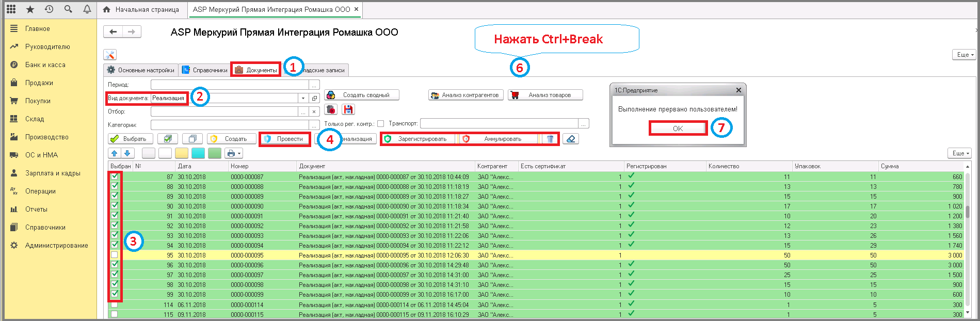Viewport: 980px width, 321px height.
Task: Click the red barrel icon button
Action: pyautogui.click(x=331, y=109)
